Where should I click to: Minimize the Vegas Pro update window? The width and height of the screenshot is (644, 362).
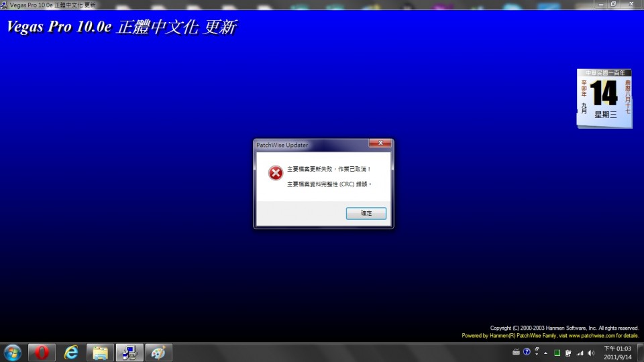tap(601, 4)
